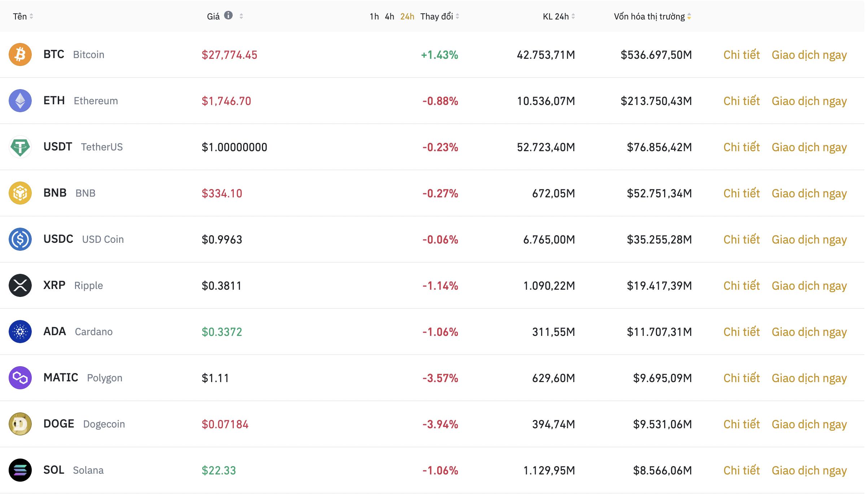
Task: Click the MATIC ticker name
Action: coord(61,378)
